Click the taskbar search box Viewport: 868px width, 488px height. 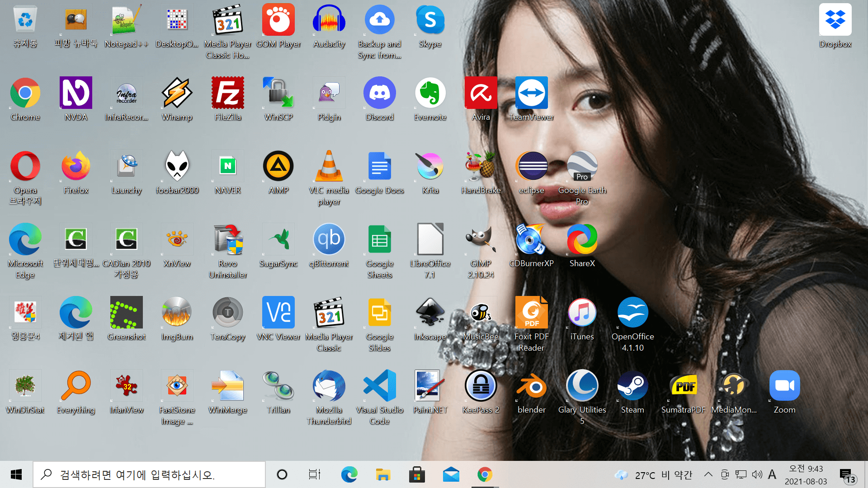[149, 474]
